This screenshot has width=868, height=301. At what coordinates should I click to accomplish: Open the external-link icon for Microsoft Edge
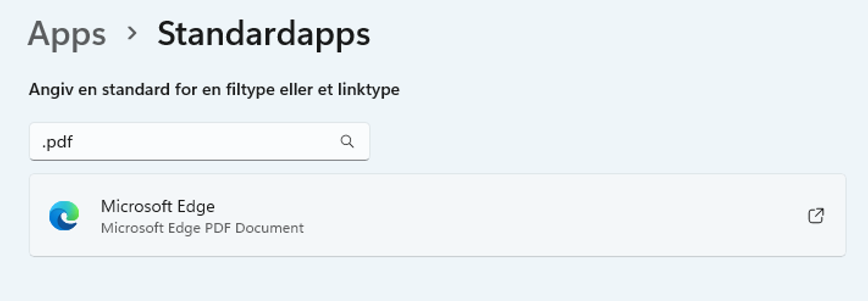[816, 216]
